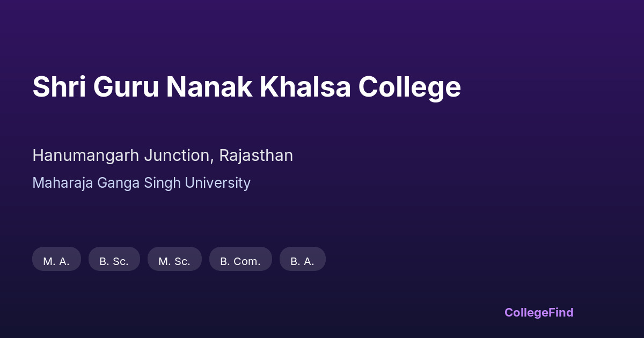644x338 pixels.
Task: Click the word University in affiliation line
Action: coord(217,183)
